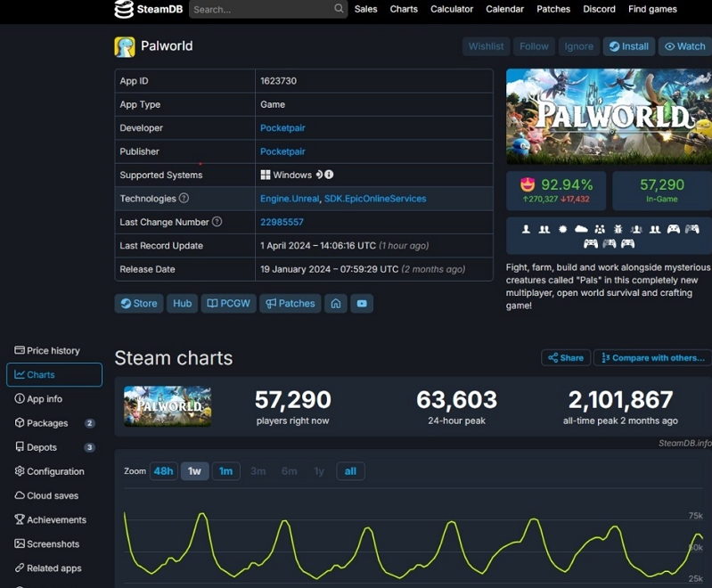
Task: Set chart zoom to 6m
Action: tap(290, 471)
